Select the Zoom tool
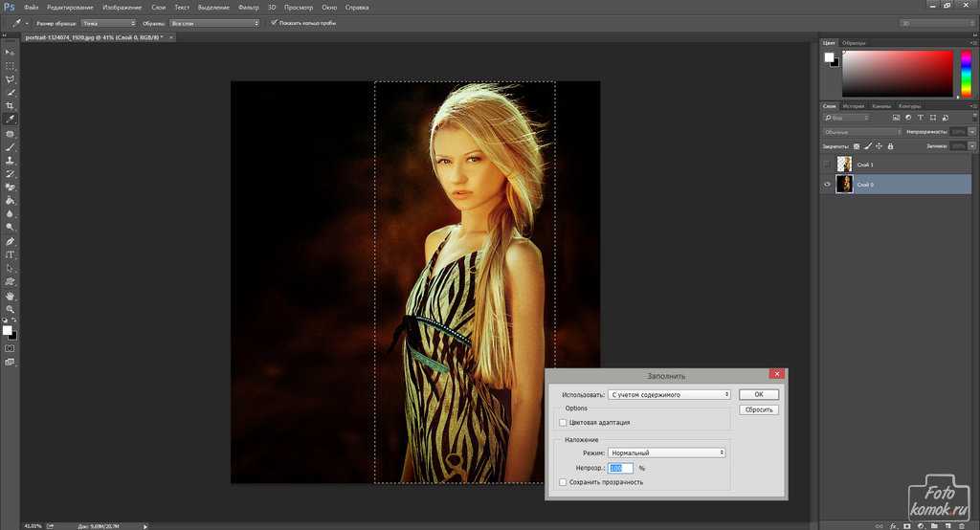Image resolution: width=980 pixels, height=530 pixels. click(x=10, y=309)
